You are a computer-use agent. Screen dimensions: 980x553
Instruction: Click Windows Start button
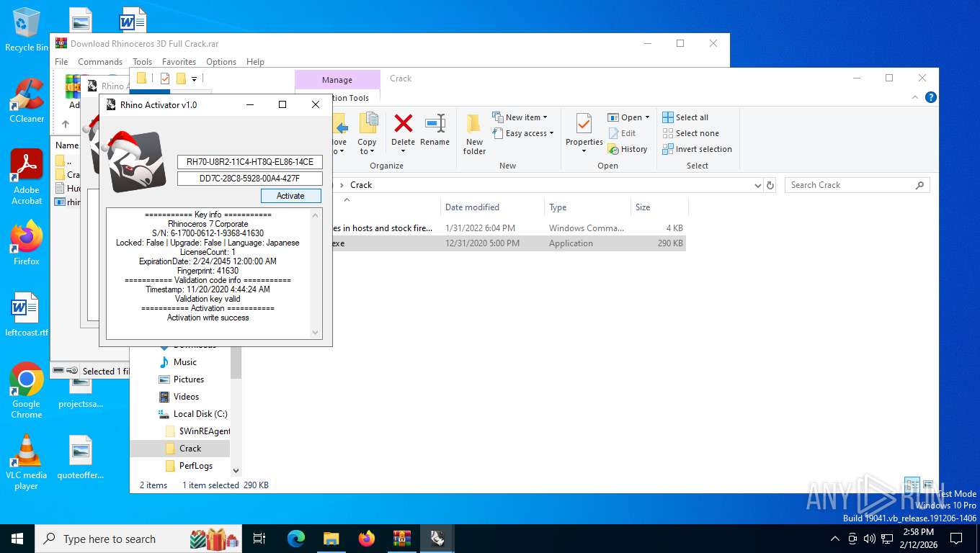17,538
